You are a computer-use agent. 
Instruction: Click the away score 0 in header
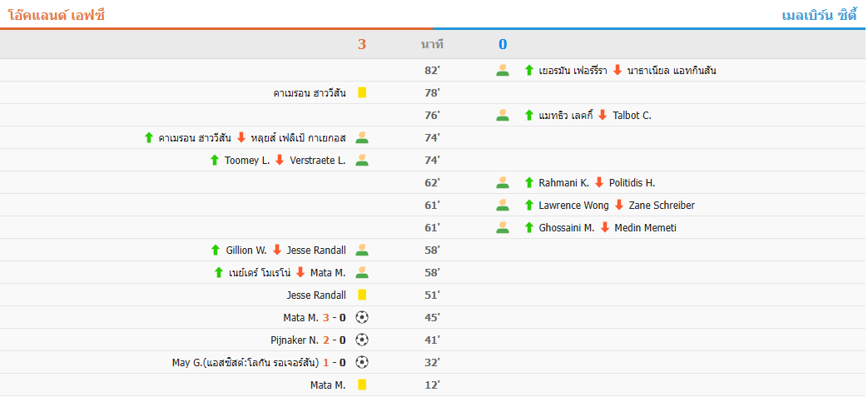(x=503, y=44)
